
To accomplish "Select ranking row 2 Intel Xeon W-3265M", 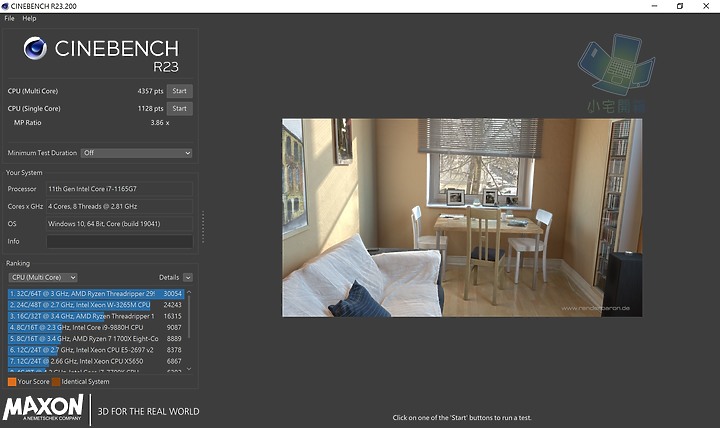I will pyautogui.click(x=96, y=305).
